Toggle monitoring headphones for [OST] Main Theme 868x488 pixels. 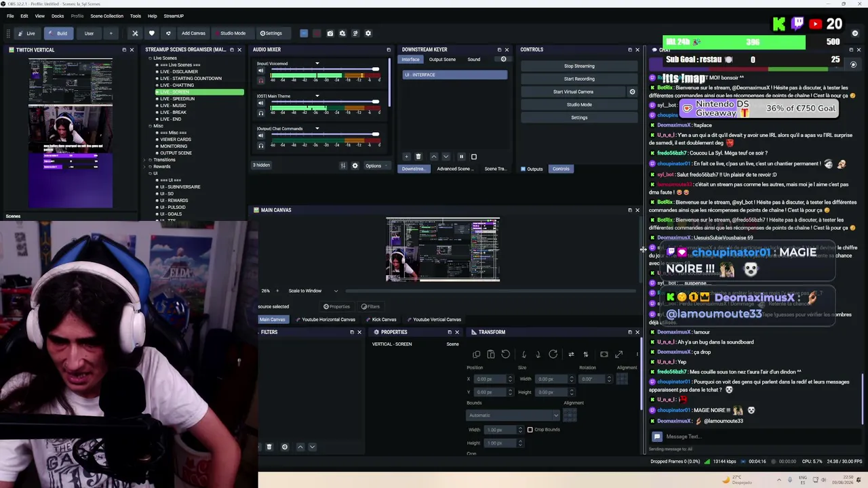point(260,113)
